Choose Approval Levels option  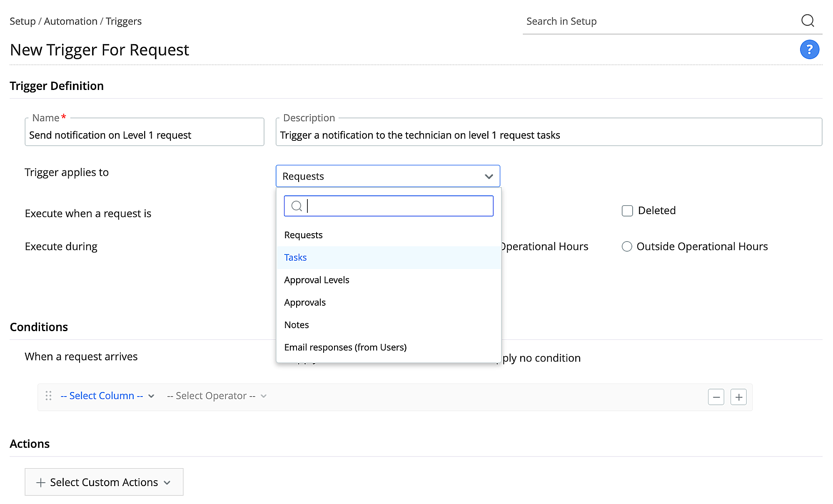tap(317, 280)
